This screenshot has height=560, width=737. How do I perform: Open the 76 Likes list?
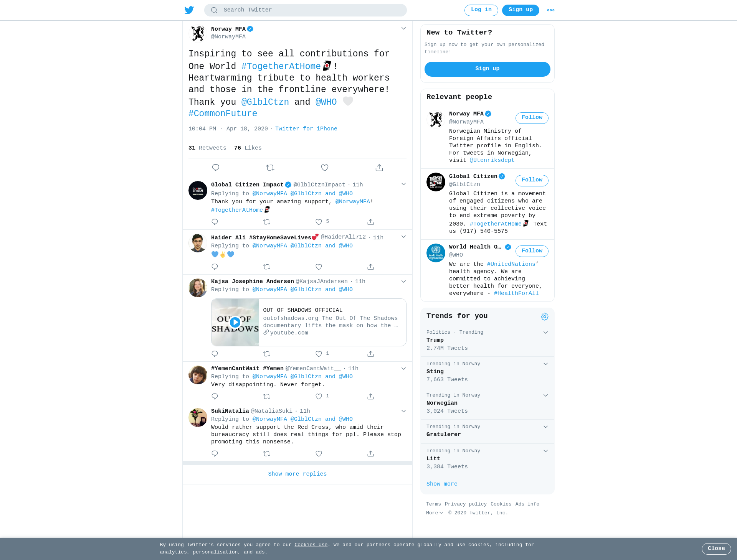tap(248, 148)
